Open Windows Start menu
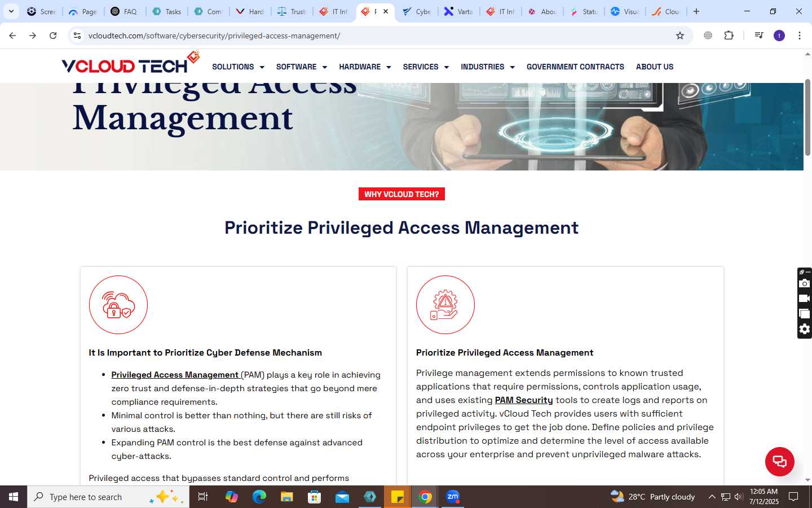The image size is (812, 508). [14, 497]
